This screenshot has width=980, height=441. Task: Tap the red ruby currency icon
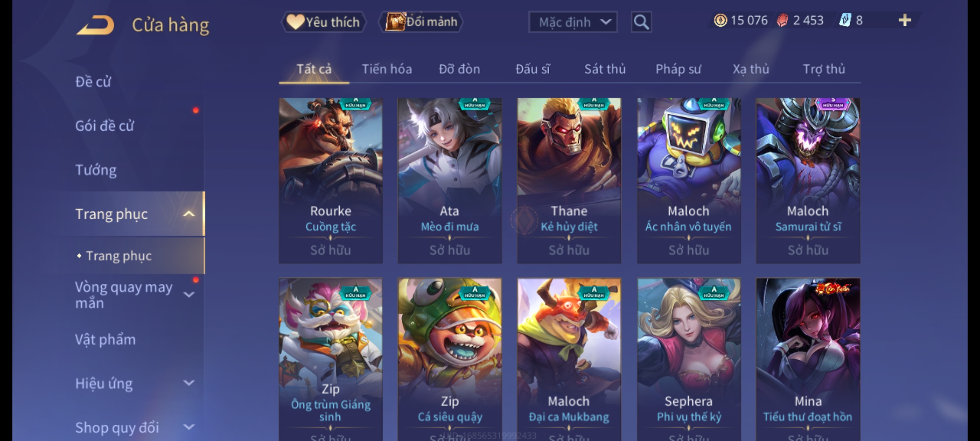pyautogui.click(x=782, y=20)
